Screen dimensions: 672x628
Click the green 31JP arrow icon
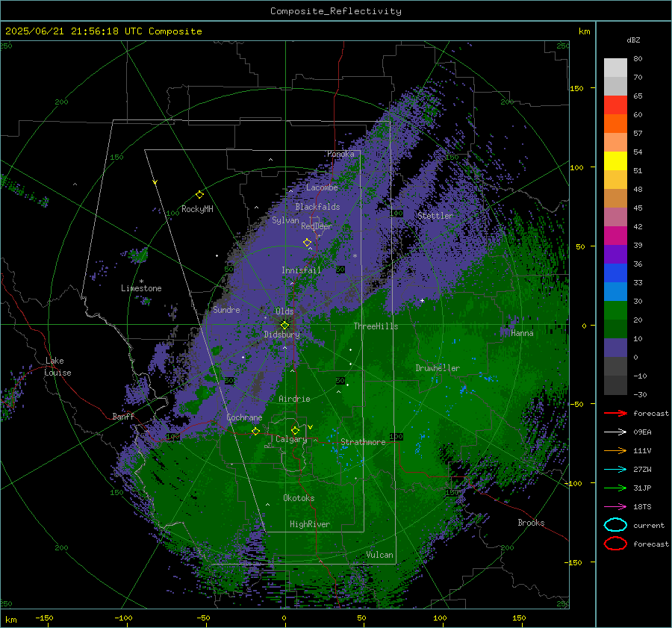point(615,488)
